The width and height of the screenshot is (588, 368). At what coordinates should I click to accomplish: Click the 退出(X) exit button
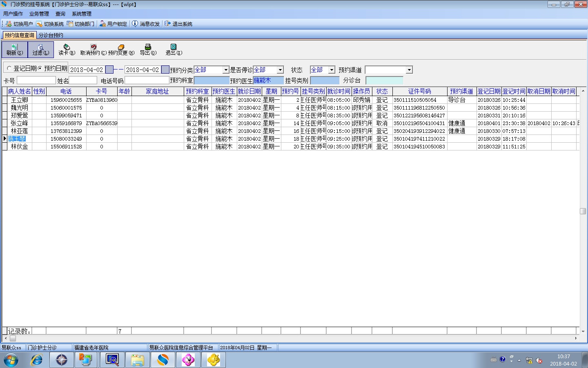tap(174, 49)
